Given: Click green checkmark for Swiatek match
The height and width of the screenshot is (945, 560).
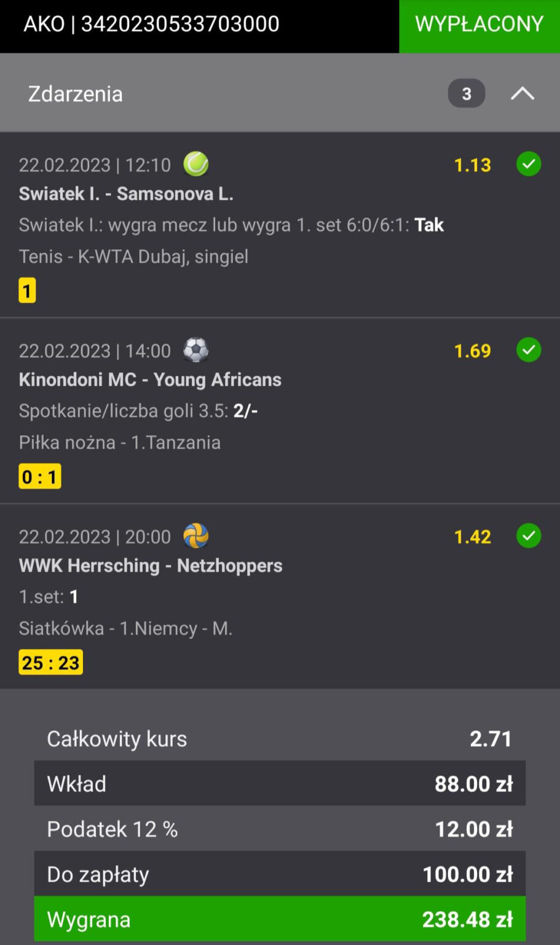Looking at the screenshot, I should coord(529,164).
